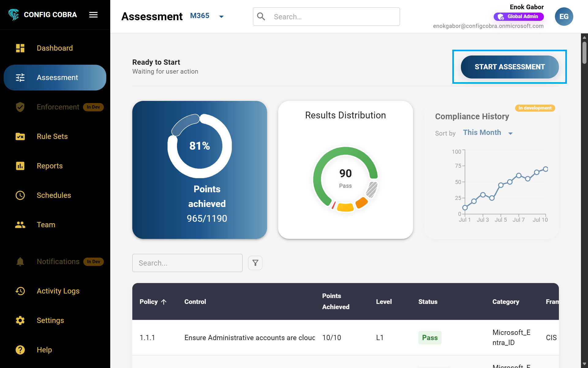The width and height of the screenshot is (588, 368).
Task: Select the Rule Sets sidebar icon
Action: [20, 136]
